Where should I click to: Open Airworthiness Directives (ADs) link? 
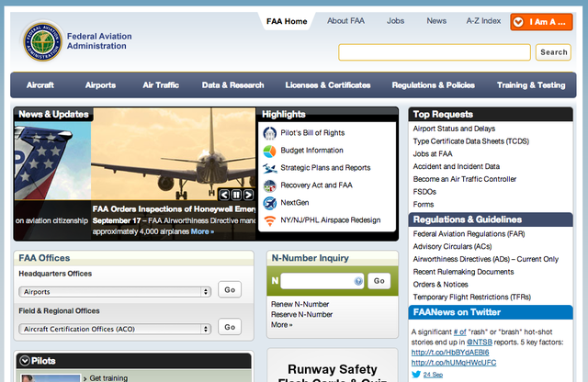coord(486,259)
